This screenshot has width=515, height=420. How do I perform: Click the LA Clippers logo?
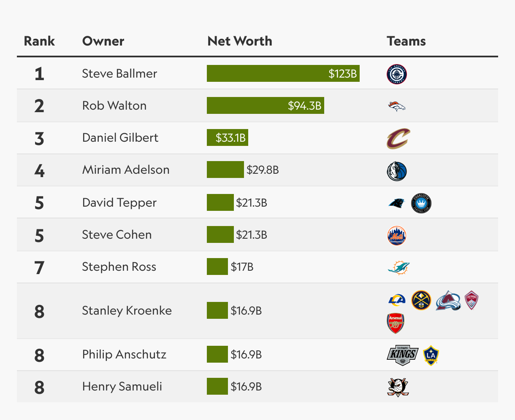click(x=397, y=74)
